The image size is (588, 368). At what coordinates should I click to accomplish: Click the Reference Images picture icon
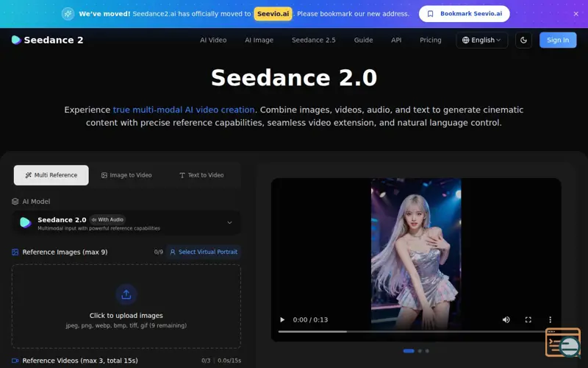pos(15,252)
